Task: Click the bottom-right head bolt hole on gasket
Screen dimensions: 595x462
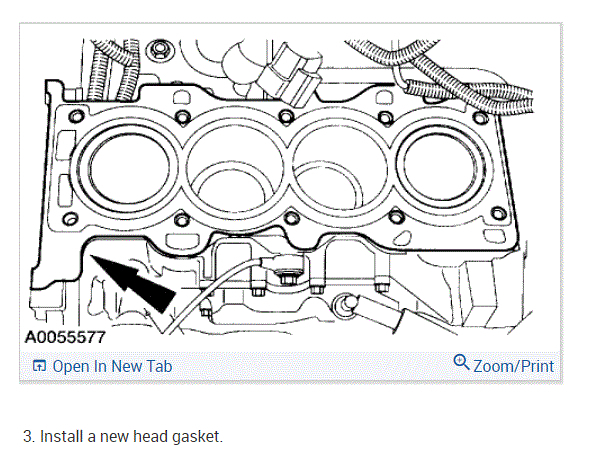Action: coord(499,214)
